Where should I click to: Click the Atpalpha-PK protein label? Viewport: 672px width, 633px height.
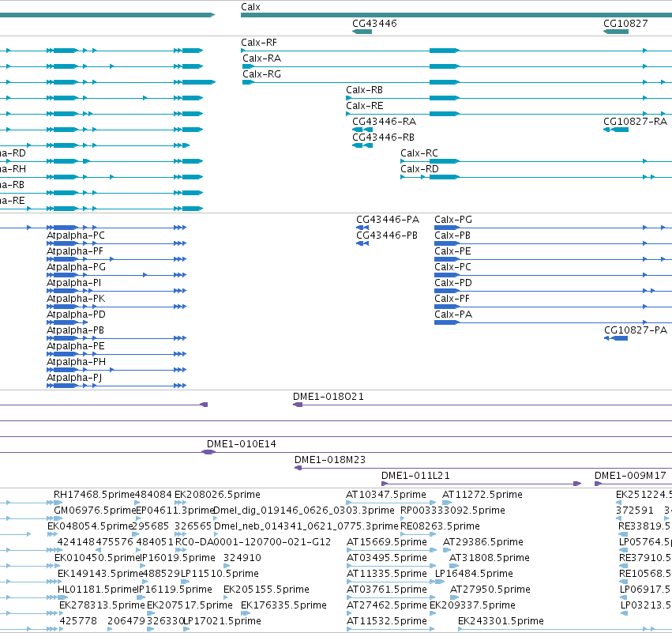[x=76, y=299]
